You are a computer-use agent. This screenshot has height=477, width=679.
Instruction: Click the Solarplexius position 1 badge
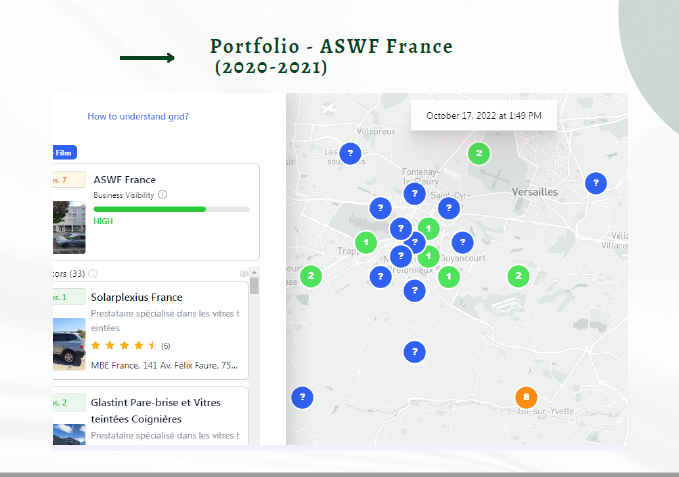tap(69, 297)
